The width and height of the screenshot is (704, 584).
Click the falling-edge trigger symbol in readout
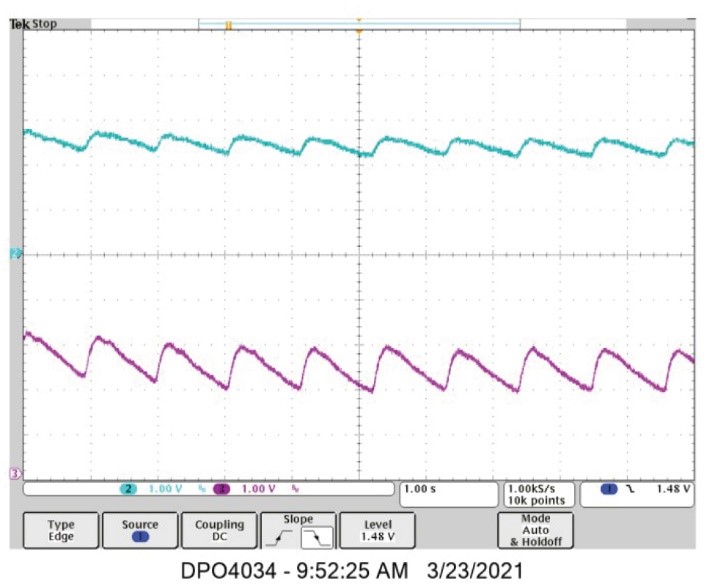[x=630, y=489]
